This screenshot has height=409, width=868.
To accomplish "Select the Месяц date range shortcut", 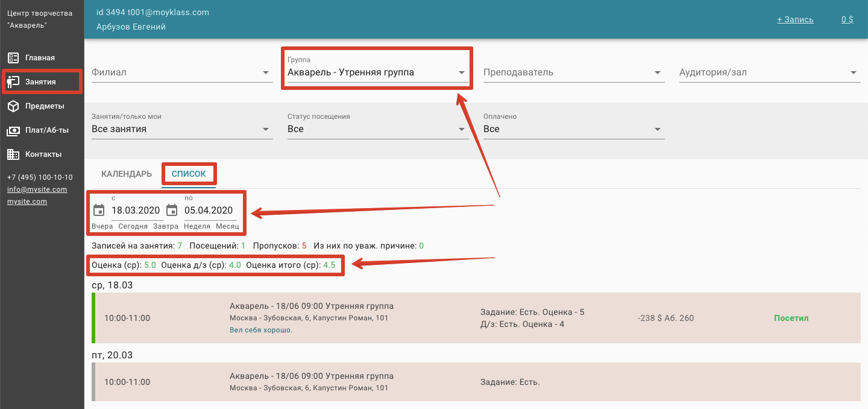I will (227, 226).
